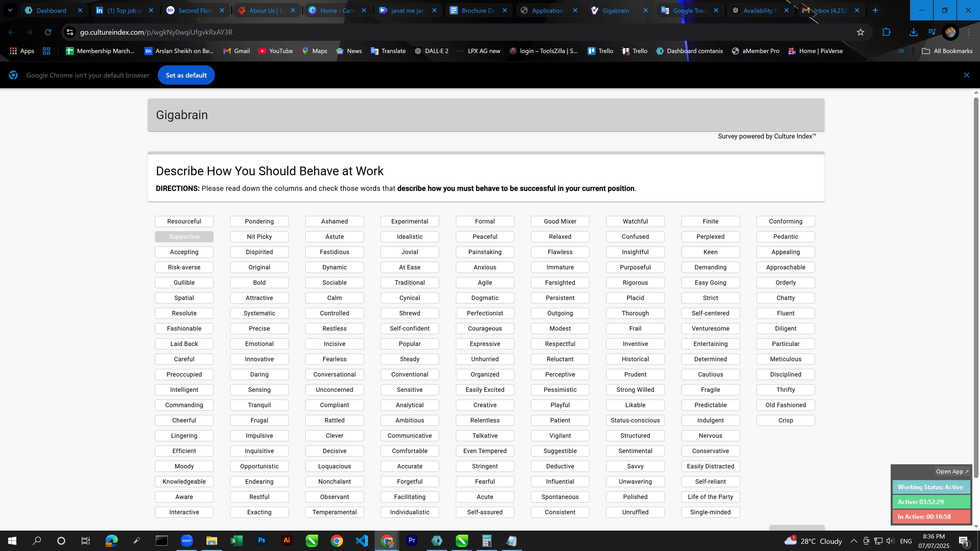Image resolution: width=980 pixels, height=551 pixels.
Task: Open All Bookmarks folder
Action: point(947,51)
